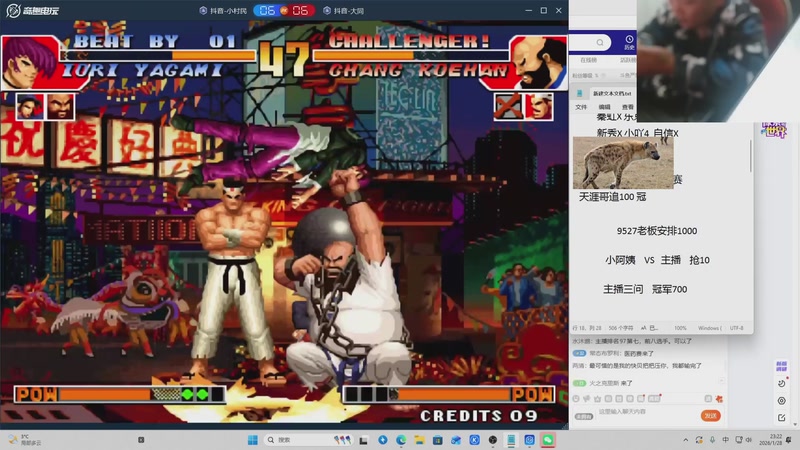Open the Windows line-ending dropdown in Notepad

click(x=709, y=328)
